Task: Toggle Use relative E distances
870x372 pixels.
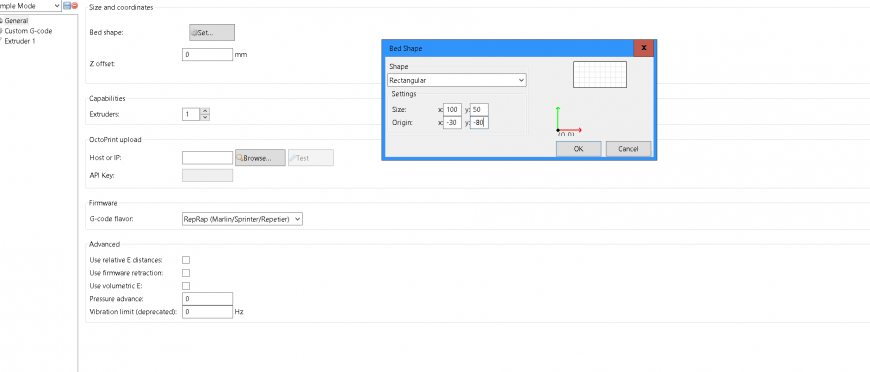Action: pyautogui.click(x=186, y=260)
